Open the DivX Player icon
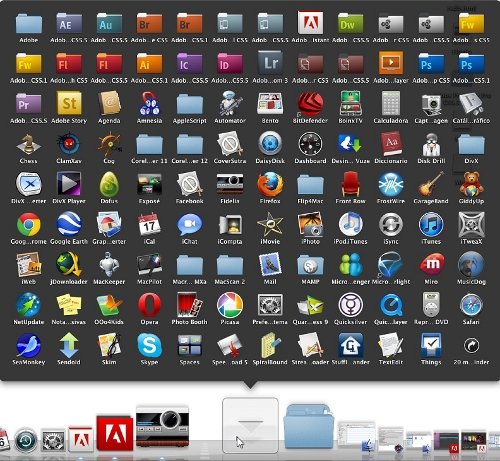This screenshot has width=500, height=461. 69,184
